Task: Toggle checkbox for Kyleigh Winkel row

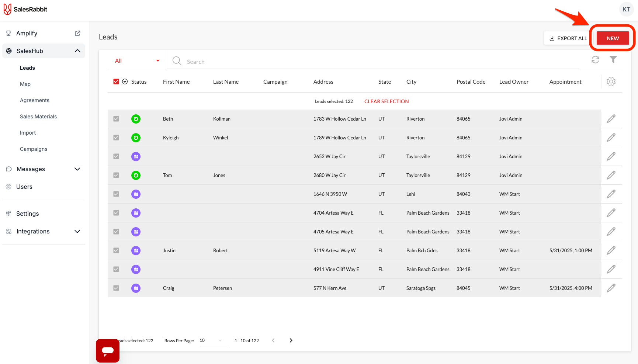Action: [116, 138]
